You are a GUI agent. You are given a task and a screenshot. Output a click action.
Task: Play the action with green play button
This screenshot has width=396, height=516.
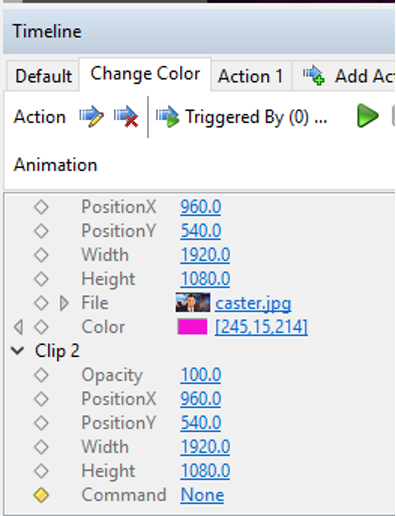click(x=367, y=116)
